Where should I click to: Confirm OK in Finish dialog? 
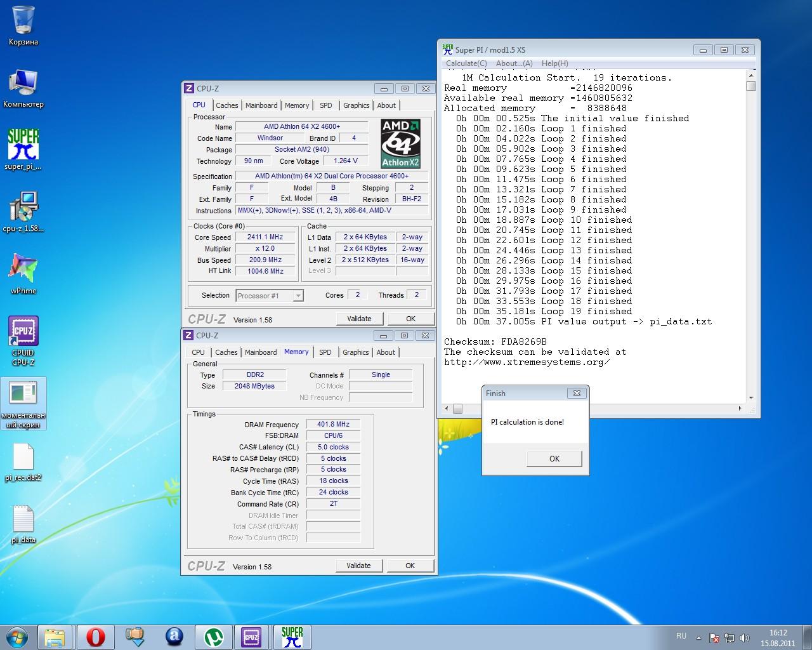(x=554, y=459)
